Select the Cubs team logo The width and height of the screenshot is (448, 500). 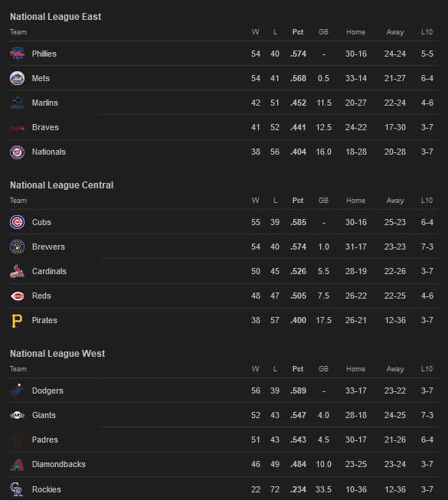17,222
